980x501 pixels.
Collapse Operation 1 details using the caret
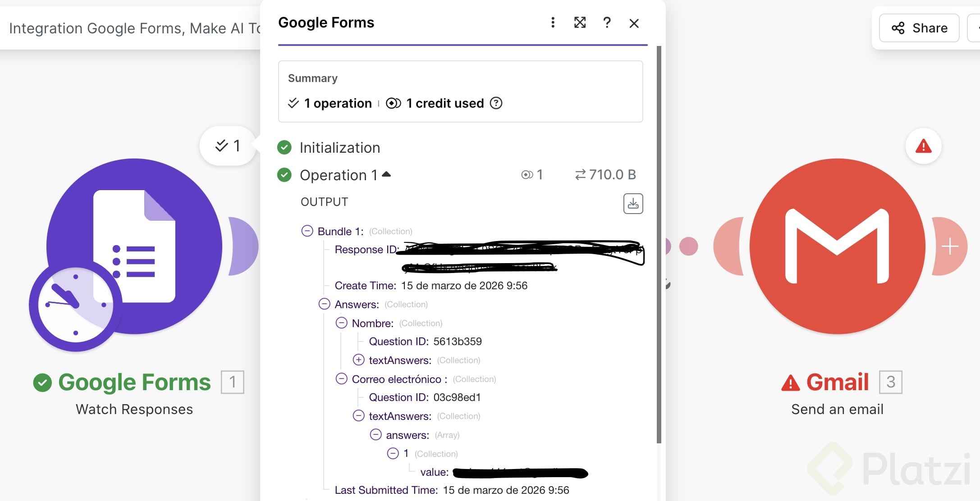[x=386, y=174]
